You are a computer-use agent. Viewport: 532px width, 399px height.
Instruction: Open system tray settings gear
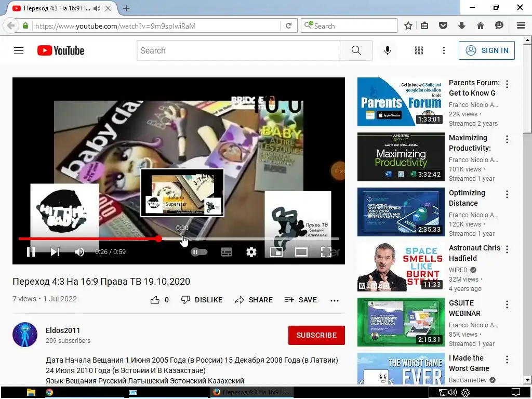pos(465,393)
